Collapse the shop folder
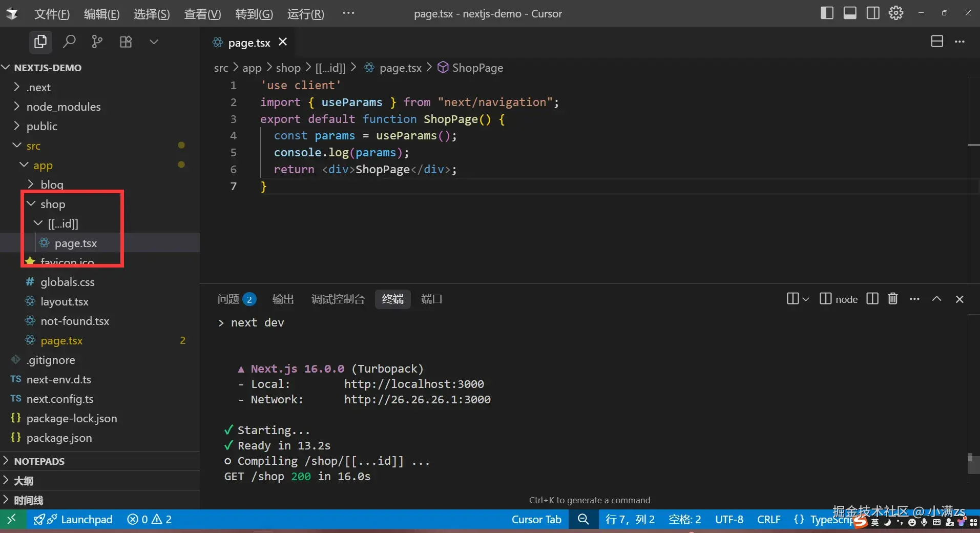980x533 pixels. [x=52, y=204]
